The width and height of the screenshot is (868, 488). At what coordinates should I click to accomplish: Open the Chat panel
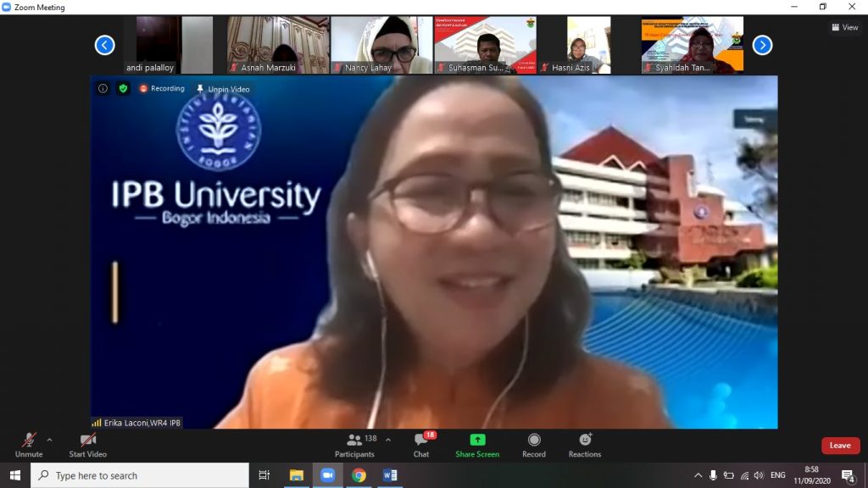pos(420,442)
